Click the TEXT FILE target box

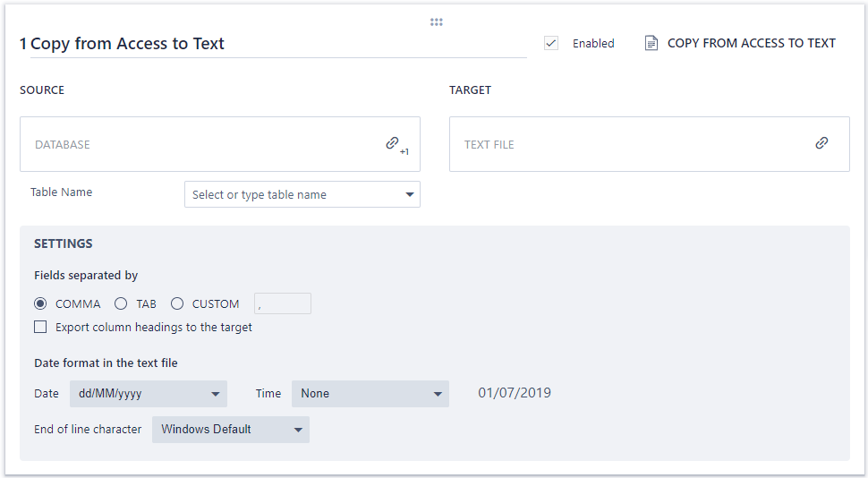[x=626, y=144]
